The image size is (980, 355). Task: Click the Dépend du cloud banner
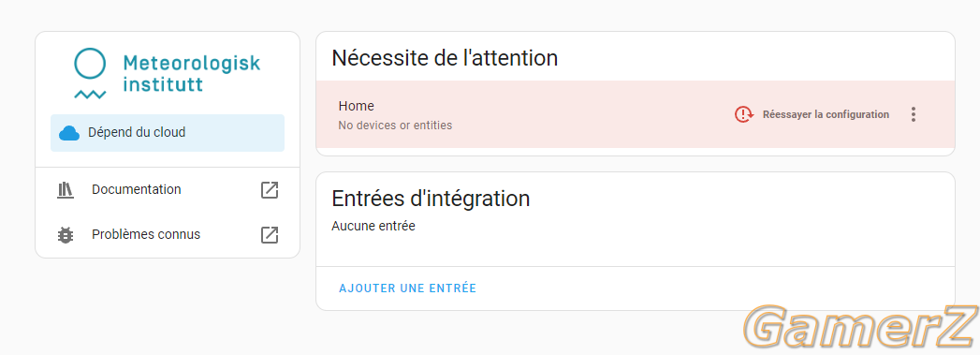(168, 133)
